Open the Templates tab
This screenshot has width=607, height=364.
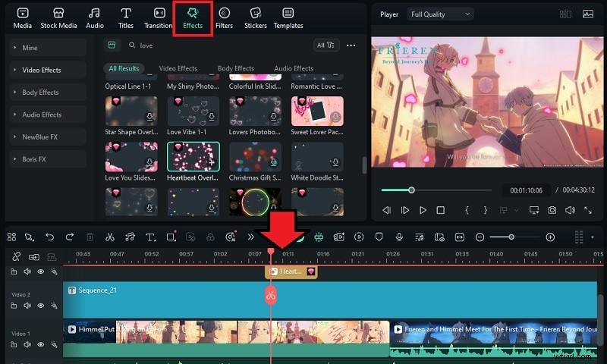tap(288, 18)
